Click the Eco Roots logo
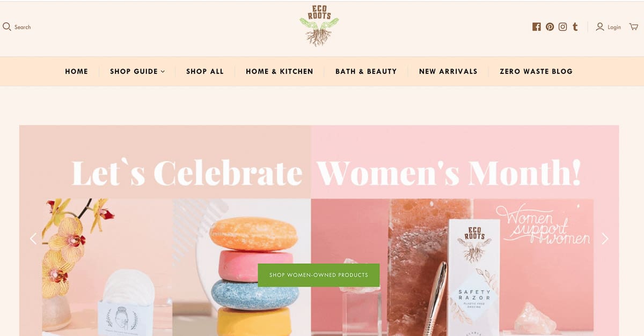The height and width of the screenshot is (336, 644). [x=319, y=26]
